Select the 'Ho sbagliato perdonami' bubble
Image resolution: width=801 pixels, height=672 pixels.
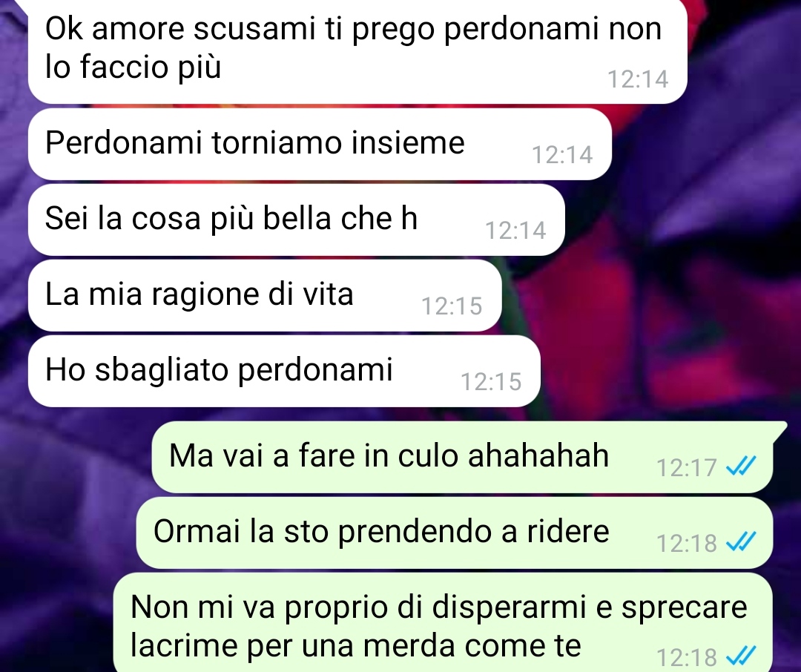point(284,371)
